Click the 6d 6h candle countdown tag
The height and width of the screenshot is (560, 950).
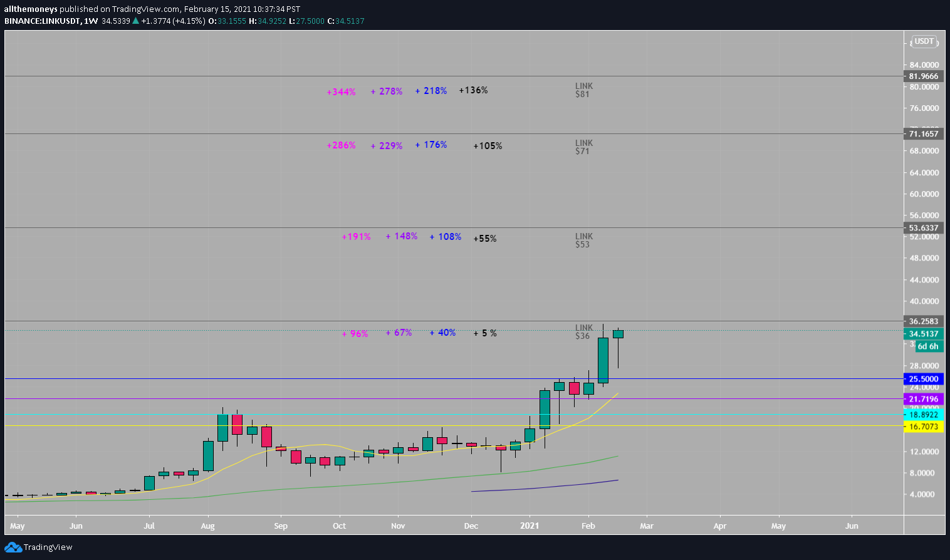coord(929,346)
